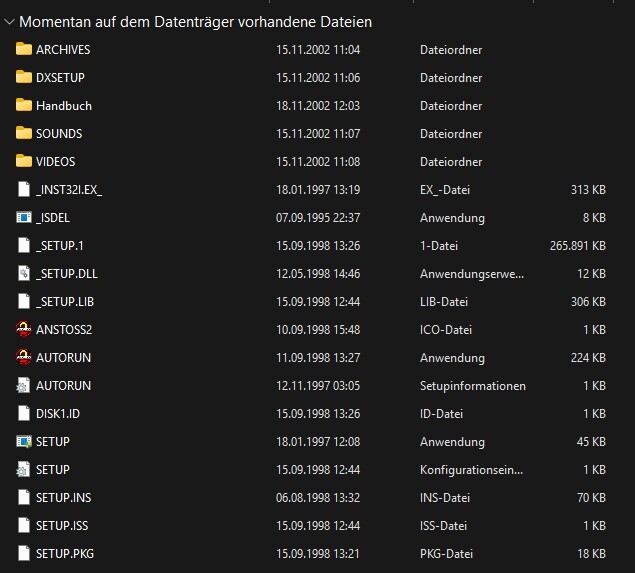Select the SOUNDS folder name
The height and width of the screenshot is (573, 635).
(x=59, y=133)
